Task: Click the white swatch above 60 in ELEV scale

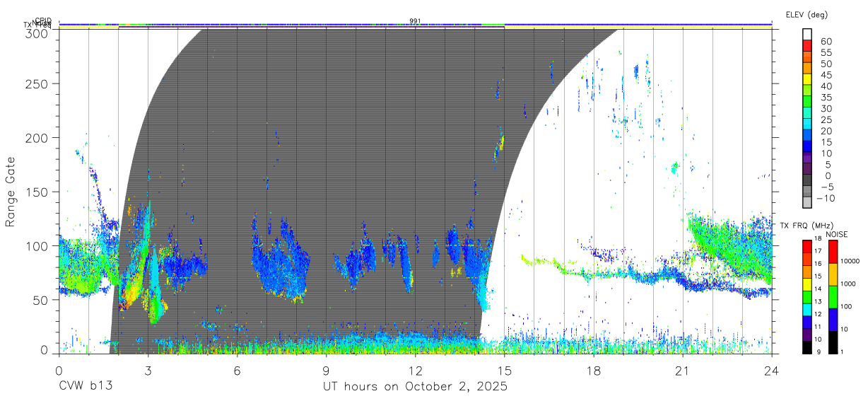Action: (807, 35)
